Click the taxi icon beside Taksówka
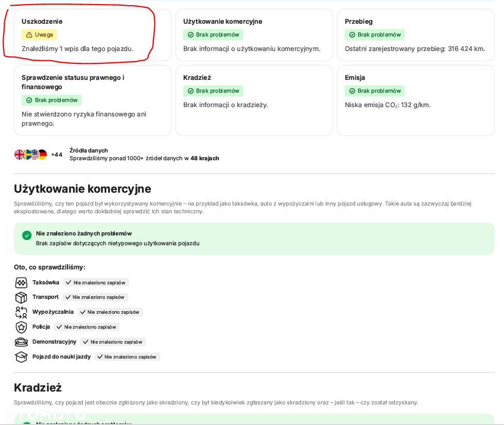The width and height of the screenshot is (504, 425). coord(21,283)
